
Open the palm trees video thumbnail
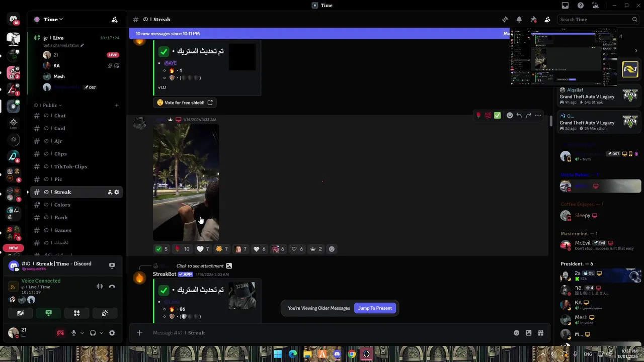tap(186, 183)
